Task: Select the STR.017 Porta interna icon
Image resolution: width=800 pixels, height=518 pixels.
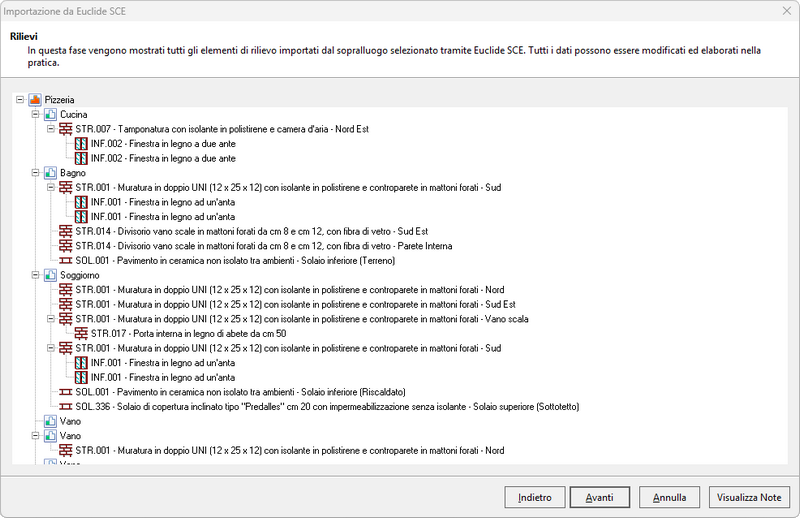Action: (x=82, y=333)
